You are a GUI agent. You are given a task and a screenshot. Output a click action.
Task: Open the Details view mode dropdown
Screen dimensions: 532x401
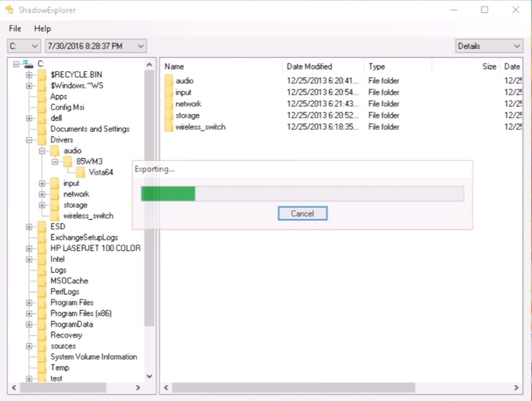click(489, 46)
